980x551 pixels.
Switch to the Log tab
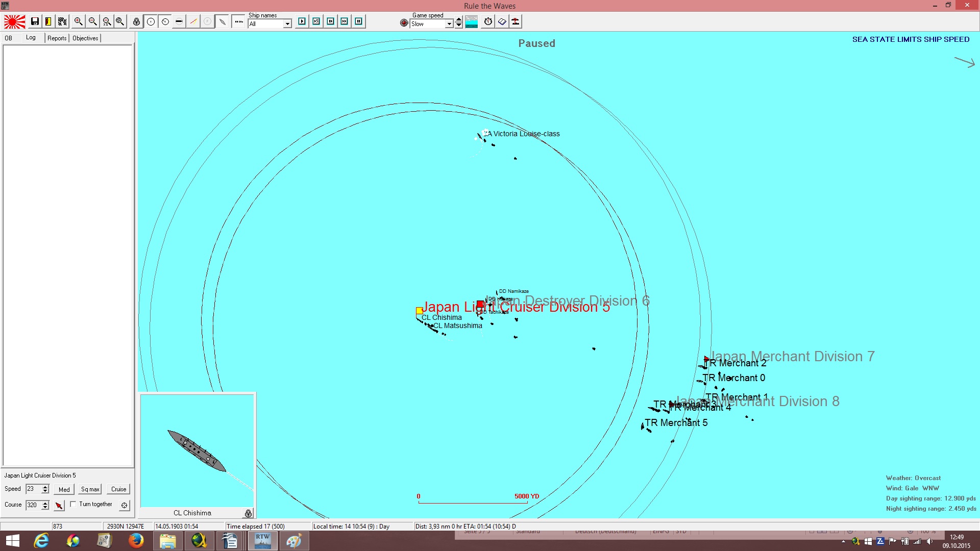31,38
